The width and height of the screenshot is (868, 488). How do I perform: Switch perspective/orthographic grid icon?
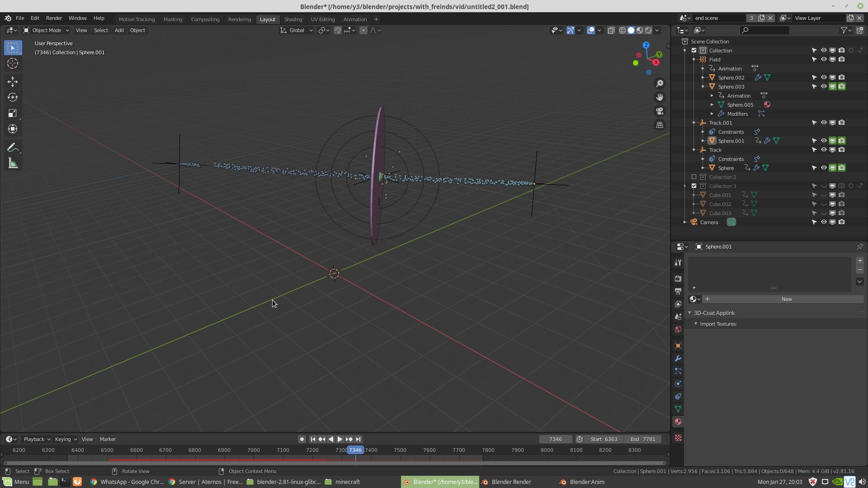[x=660, y=125]
